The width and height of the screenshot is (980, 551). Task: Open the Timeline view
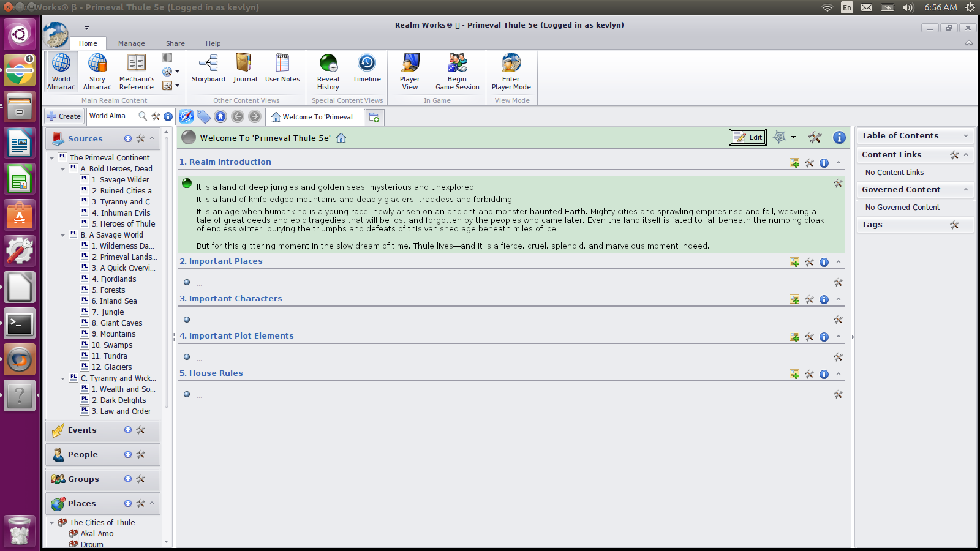pos(367,68)
